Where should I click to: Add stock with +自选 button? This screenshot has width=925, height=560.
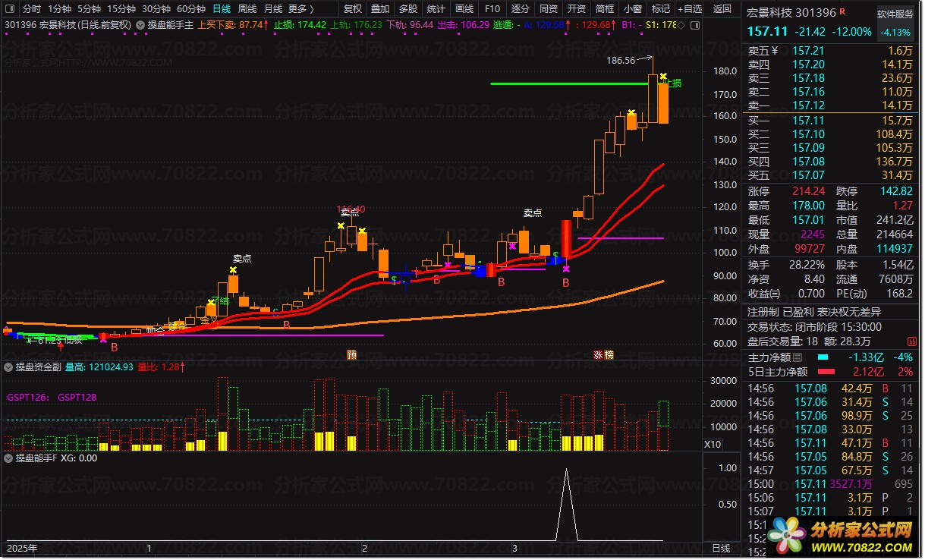(690, 9)
